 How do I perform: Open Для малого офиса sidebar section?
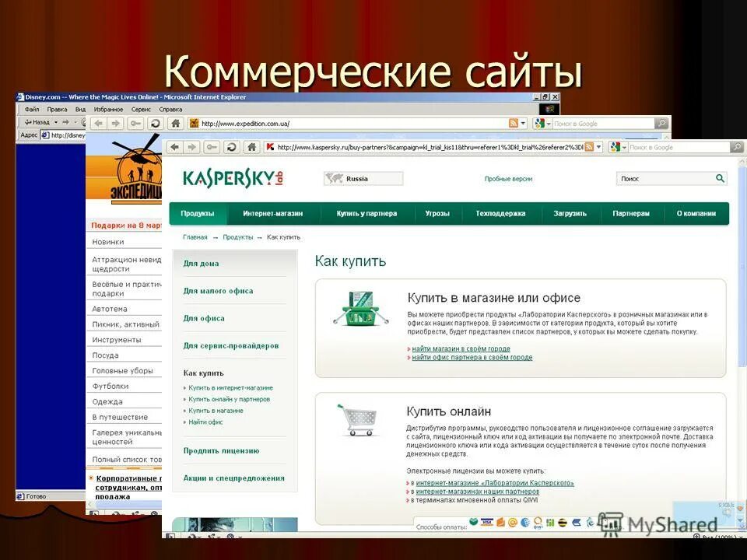tap(218, 290)
